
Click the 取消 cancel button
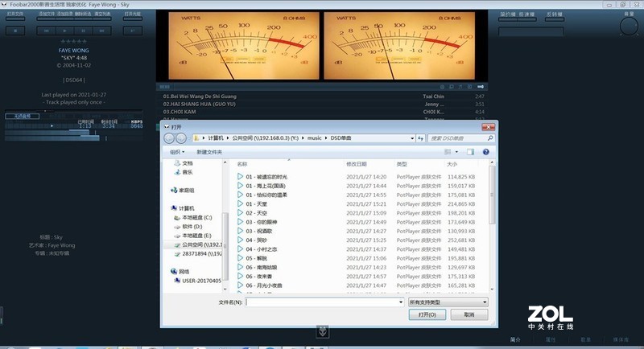(469, 314)
